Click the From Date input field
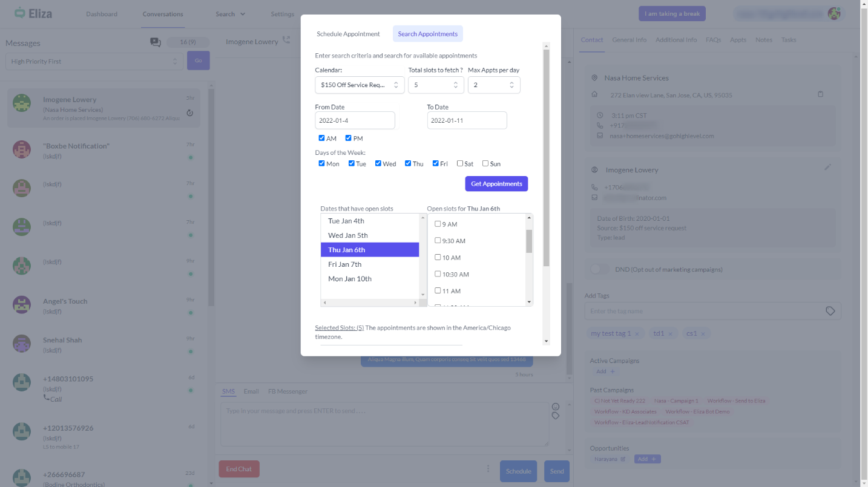 (x=355, y=120)
